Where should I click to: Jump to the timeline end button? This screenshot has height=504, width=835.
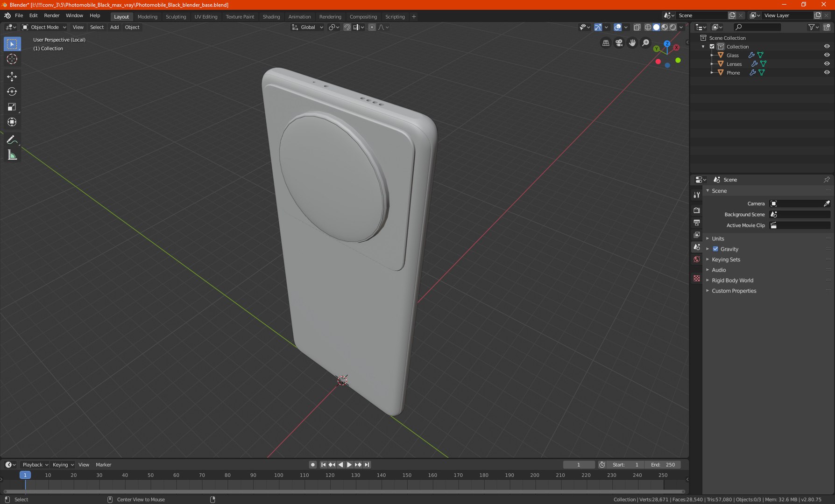pyautogui.click(x=367, y=465)
